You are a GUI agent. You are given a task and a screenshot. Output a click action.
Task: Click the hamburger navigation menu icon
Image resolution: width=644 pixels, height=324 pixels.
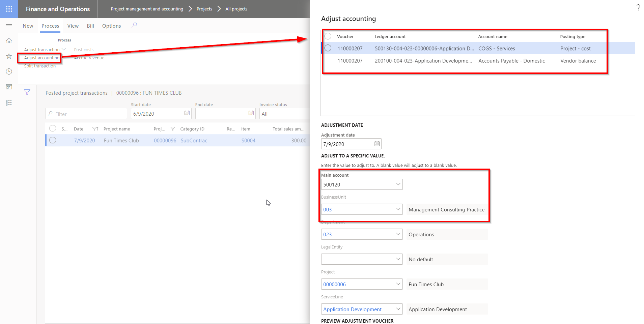pyautogui.click(x=9, y=26)
